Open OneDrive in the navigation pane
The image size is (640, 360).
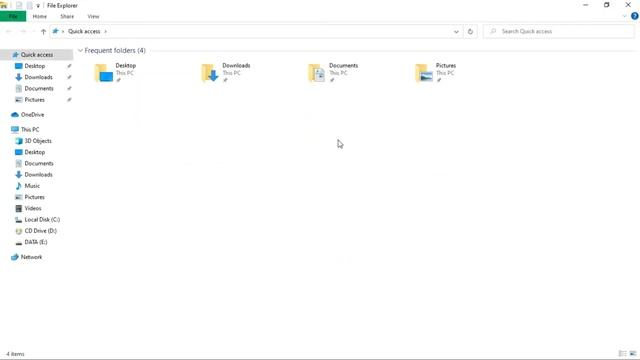pos(32,115)
